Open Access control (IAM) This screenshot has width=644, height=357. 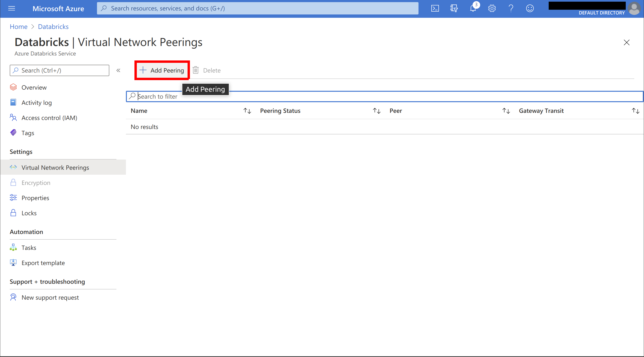(49, 118)
